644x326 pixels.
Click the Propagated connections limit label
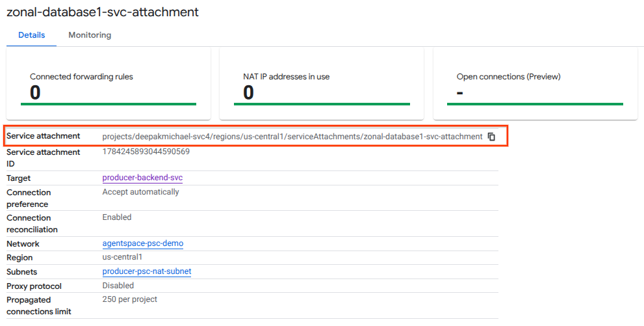pos(38,306)
